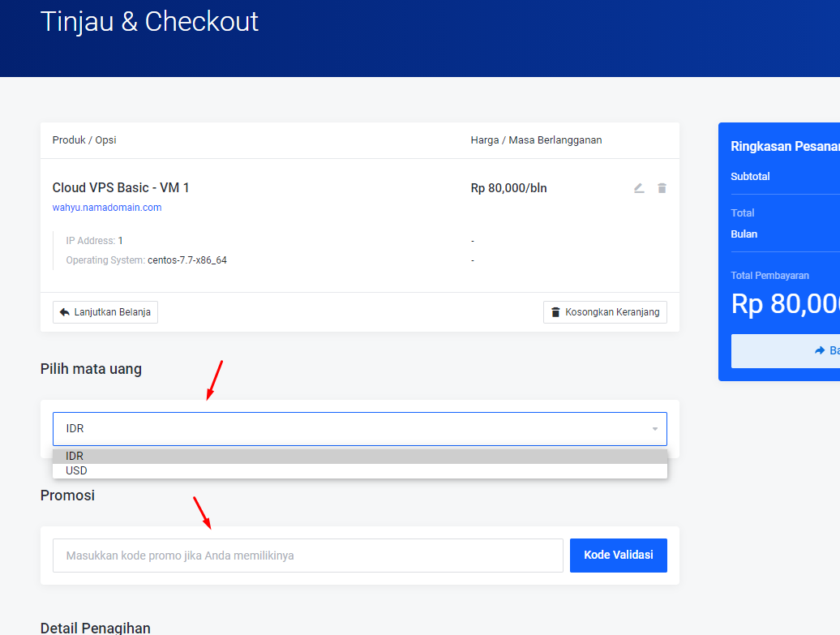The width and height of the screenshot is (840, 635).
Task: Click the Ringkasan Pesanan summary heading
Action: coord(784,147)
